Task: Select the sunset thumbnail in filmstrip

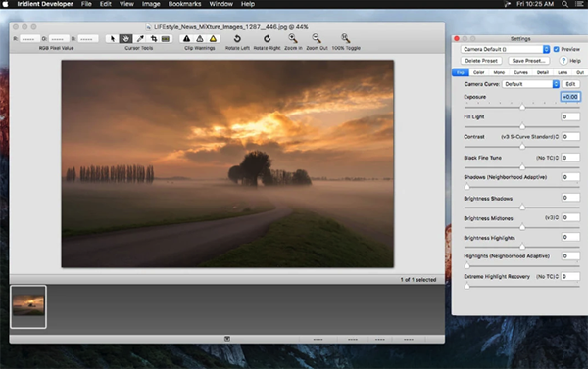Action: 28,306
